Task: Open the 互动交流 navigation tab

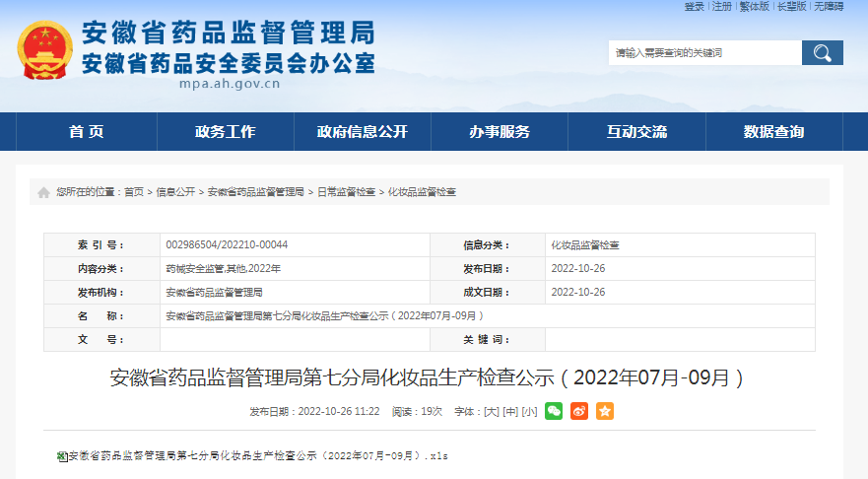Action: point(636,132)
